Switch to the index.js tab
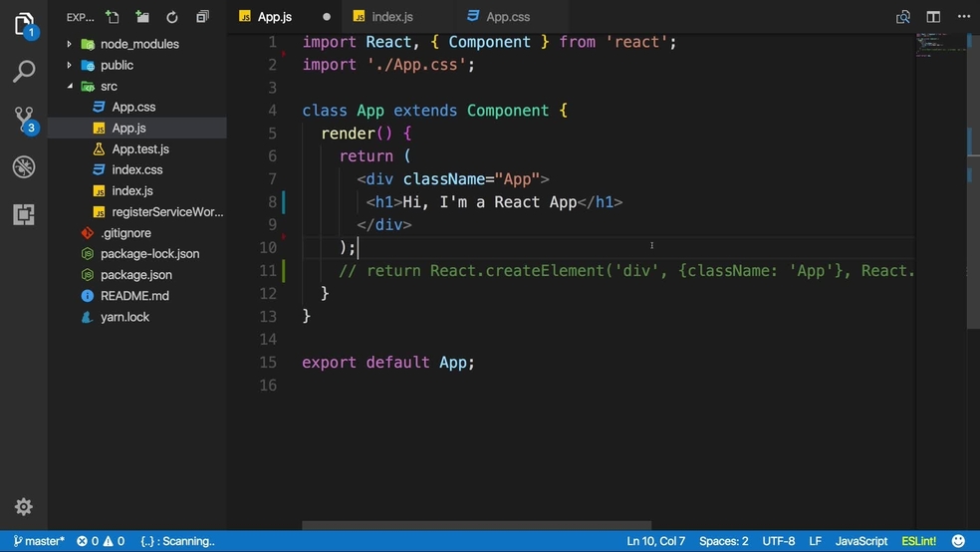Screen dimensions: 980x552 391,17
